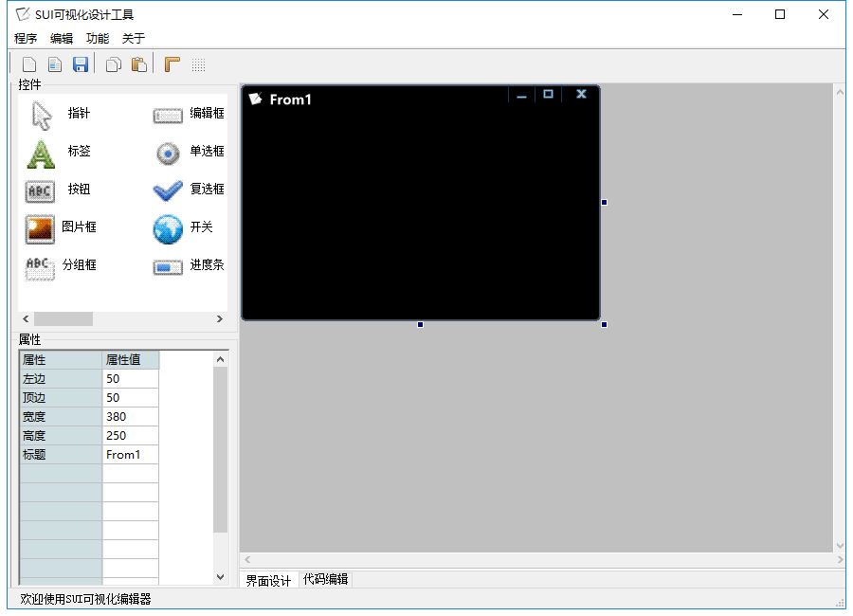Screen dimensions: 853x616
Task: Save using the floppy disk icon
Action: [x=81, y=64]
